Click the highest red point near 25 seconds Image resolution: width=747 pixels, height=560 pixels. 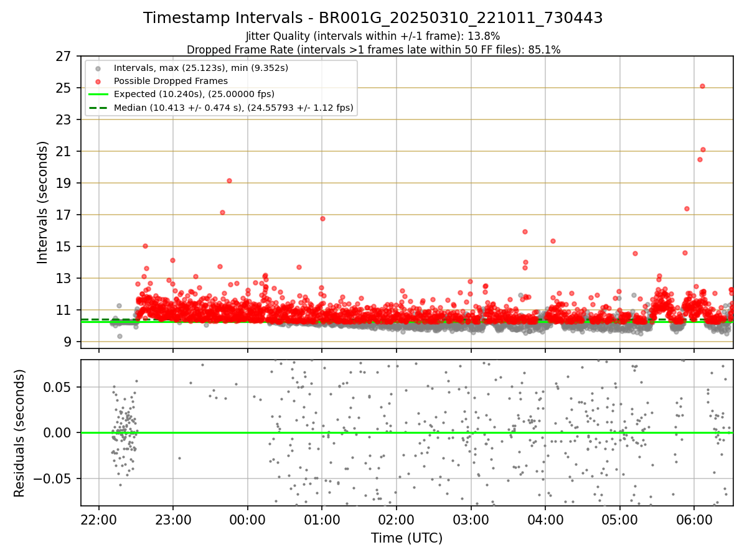pyautogui.click(x=702, y=86)
